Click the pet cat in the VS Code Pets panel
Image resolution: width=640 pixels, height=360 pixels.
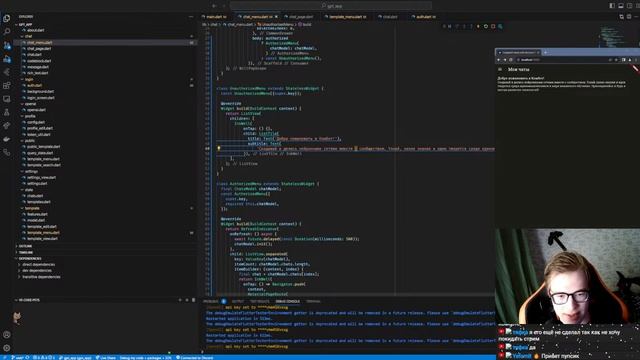pos(17,317)
